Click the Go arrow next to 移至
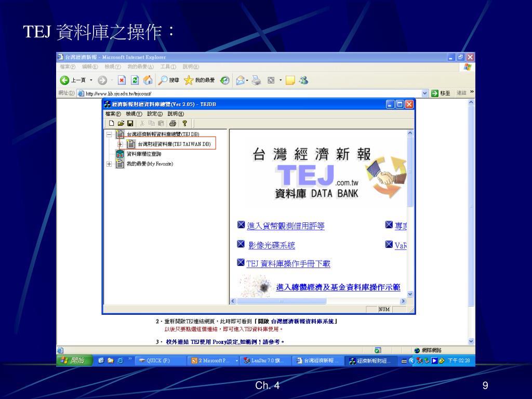Viewport: 532px width, 399px height. click(x=435, y=93)
